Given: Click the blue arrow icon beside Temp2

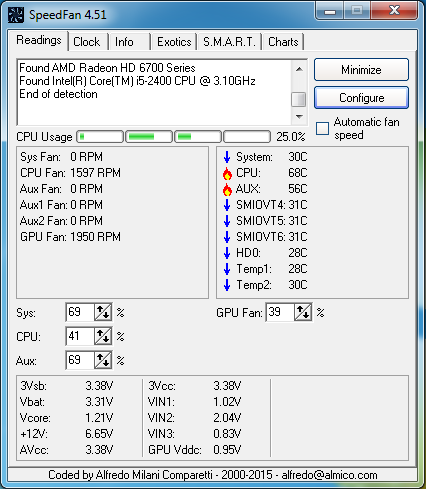Looking at the screenshot, I should click(227, 285).
